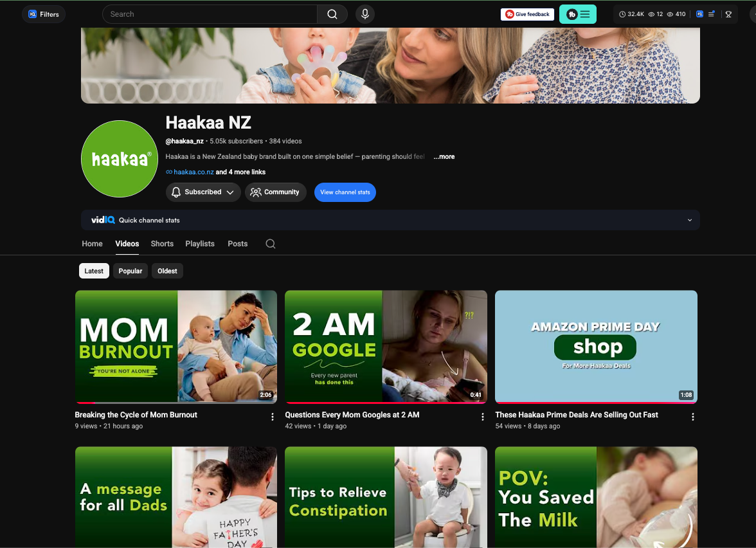Activate voice search microphone icon
The height and width of the screenshot is (548, 756).
[365, 14]
